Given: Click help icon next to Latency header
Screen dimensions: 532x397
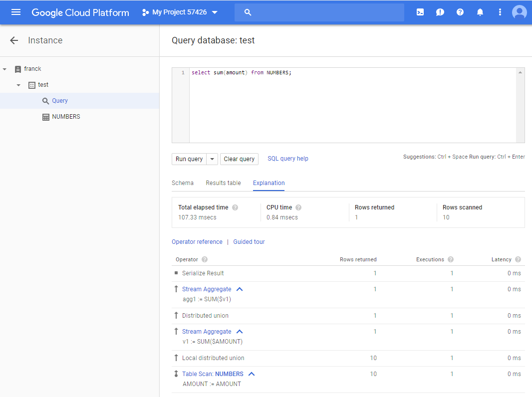Looking at the screenshot, I should (x=518, y=259).
